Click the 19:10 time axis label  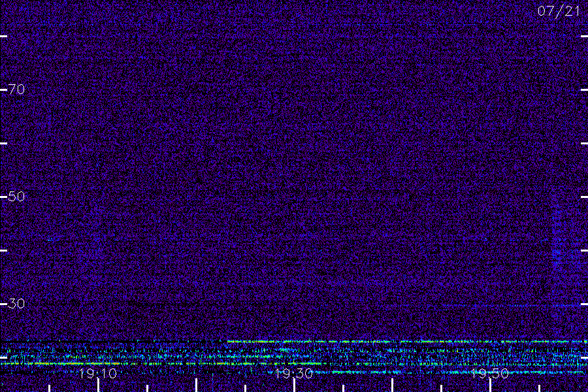pyautogui.click(x=98, y=373)
